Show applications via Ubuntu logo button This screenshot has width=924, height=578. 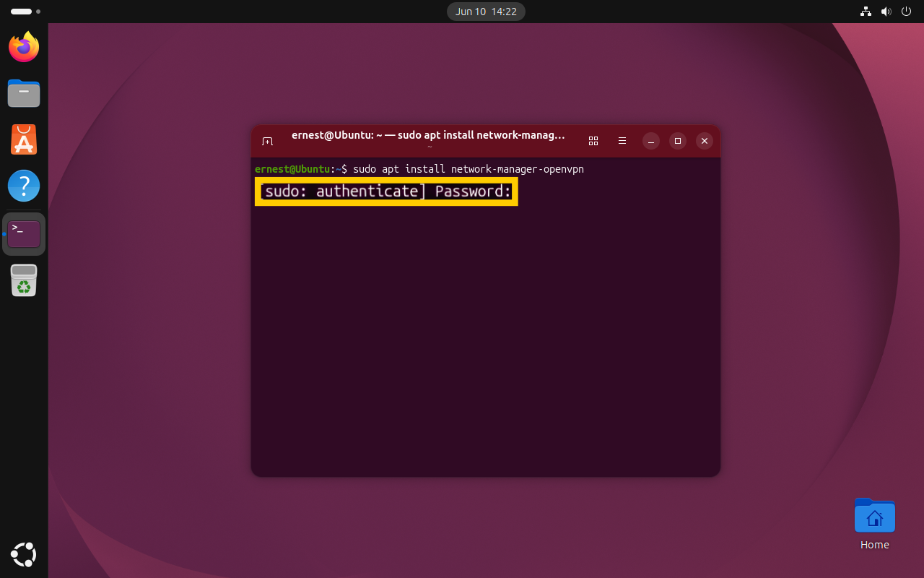24,554
